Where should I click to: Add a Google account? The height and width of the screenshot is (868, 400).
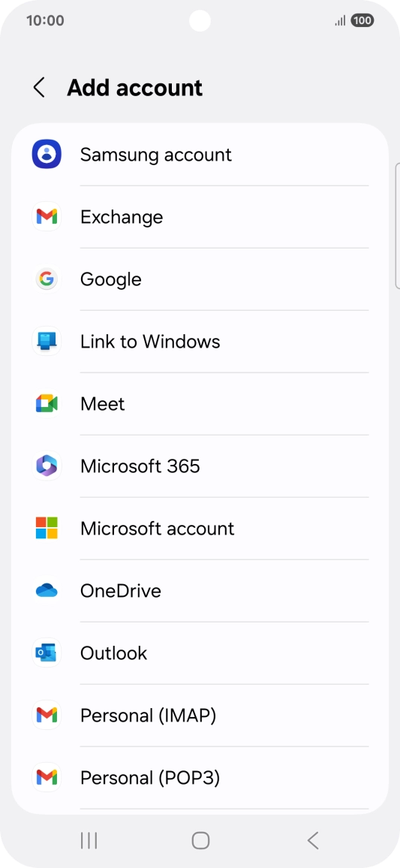point(200,279)
